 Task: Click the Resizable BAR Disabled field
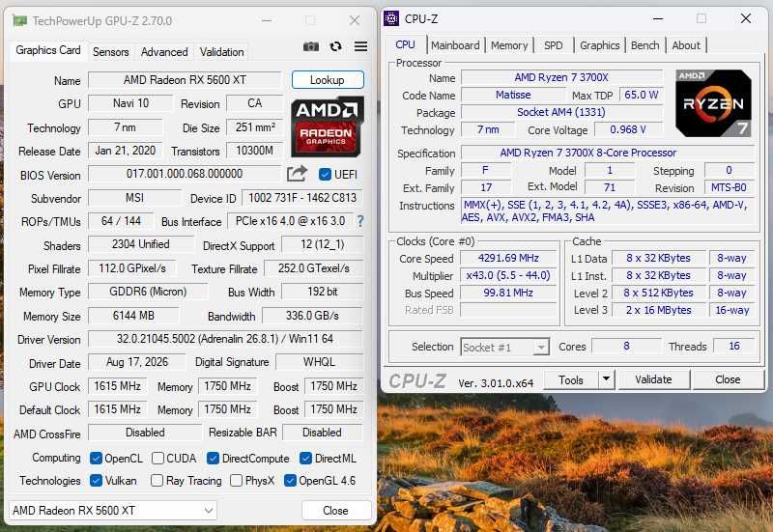(322, 433)
